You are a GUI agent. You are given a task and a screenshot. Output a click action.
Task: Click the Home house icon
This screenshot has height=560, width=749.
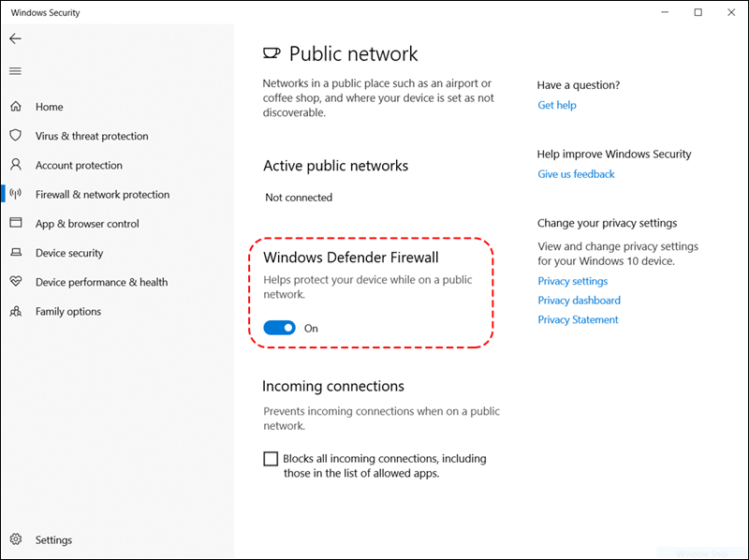[16, 106]
